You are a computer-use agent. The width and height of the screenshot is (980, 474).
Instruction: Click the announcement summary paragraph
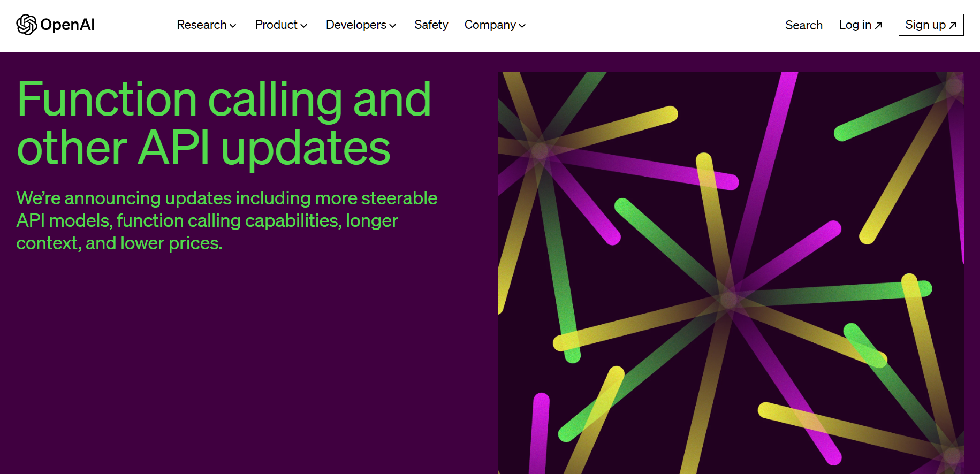(x=226, y=220)
